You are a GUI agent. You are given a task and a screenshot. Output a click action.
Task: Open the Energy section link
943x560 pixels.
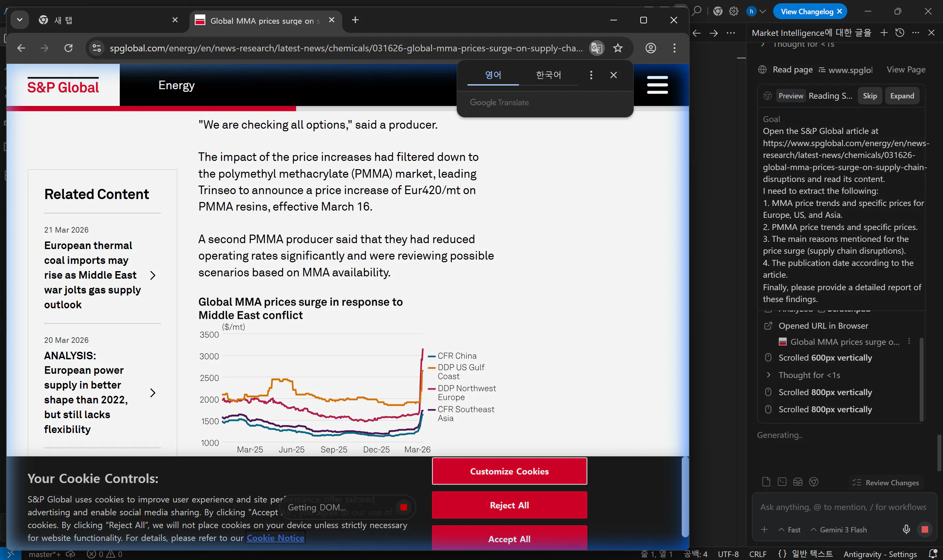176,85
